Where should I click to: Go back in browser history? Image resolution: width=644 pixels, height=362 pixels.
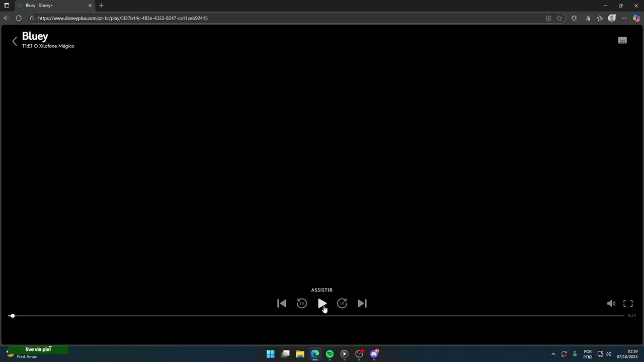(x=7, y=18)
